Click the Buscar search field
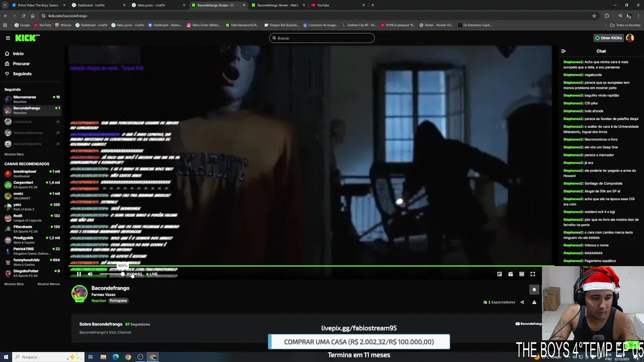This screenshot has height=362, width=644. (322, 38)
